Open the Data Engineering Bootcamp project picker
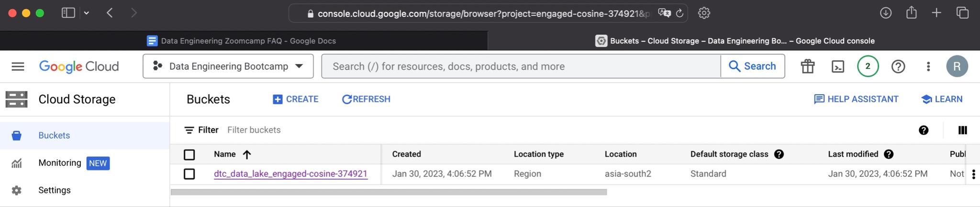This screenshot has width=980, height=207. [228, 66]
